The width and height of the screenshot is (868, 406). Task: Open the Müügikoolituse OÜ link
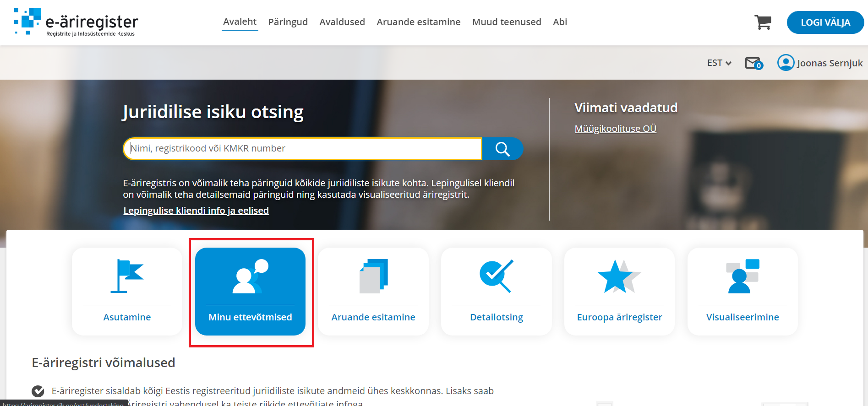click(x=615, y=129)
